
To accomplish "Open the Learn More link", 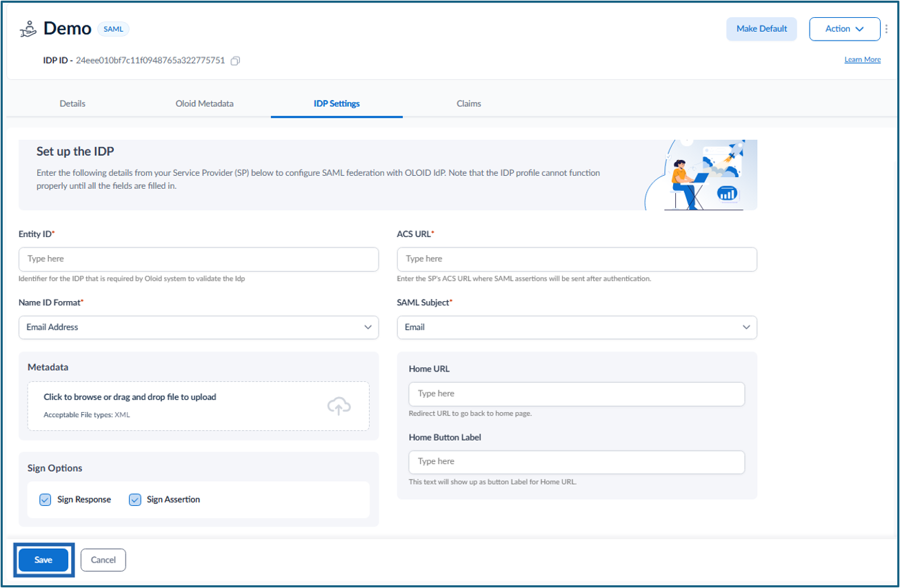I will tap(863, 60).
